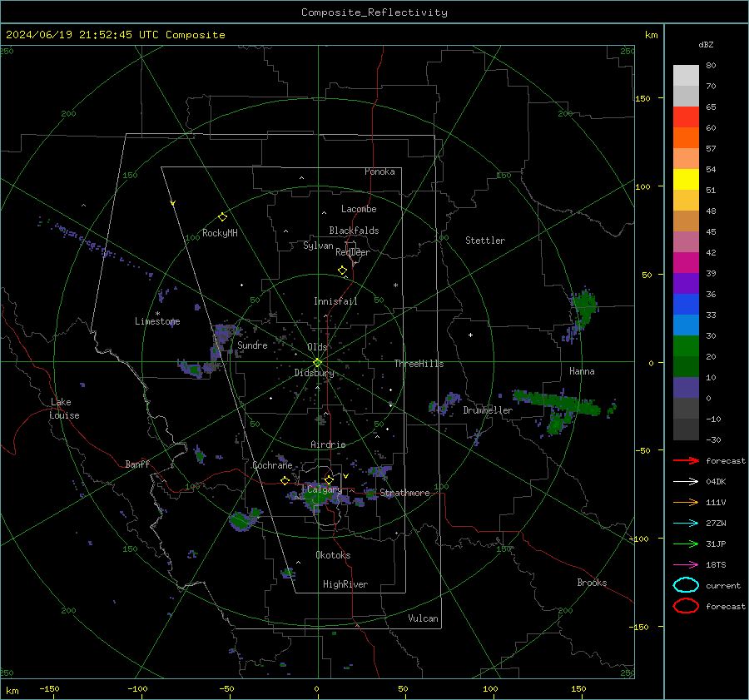Choose the green 31JP arrow icon
Screen dimensions: 749x700
click(686, 544)
